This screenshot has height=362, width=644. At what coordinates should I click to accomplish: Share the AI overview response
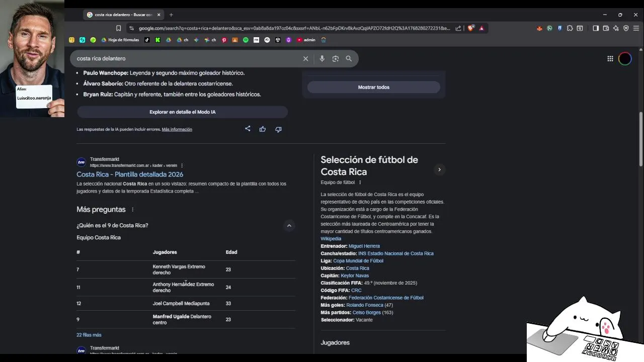coord(248,129)
